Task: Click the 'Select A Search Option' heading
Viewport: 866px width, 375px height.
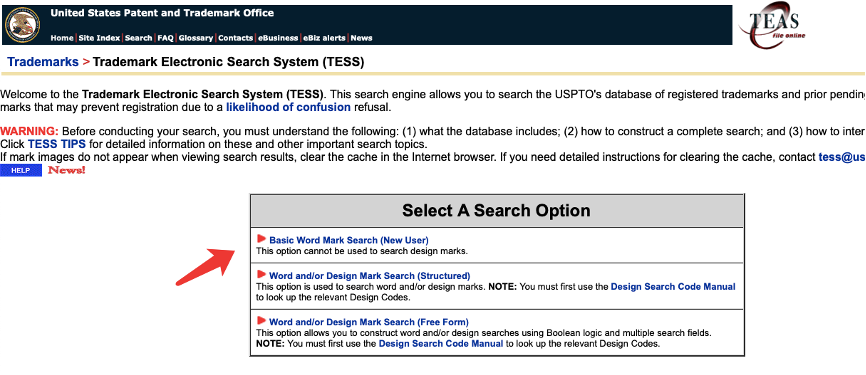Action: tap(496, 210)
